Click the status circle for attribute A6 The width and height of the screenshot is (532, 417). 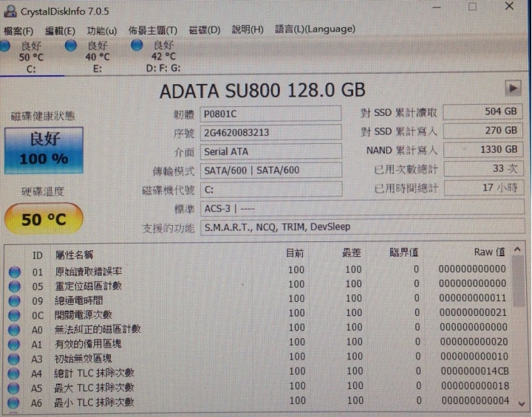(x=13, y=403)
